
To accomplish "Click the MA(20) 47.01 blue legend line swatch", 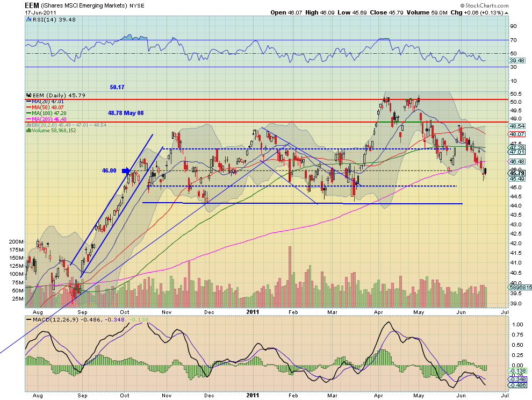I will coord(28,102).
